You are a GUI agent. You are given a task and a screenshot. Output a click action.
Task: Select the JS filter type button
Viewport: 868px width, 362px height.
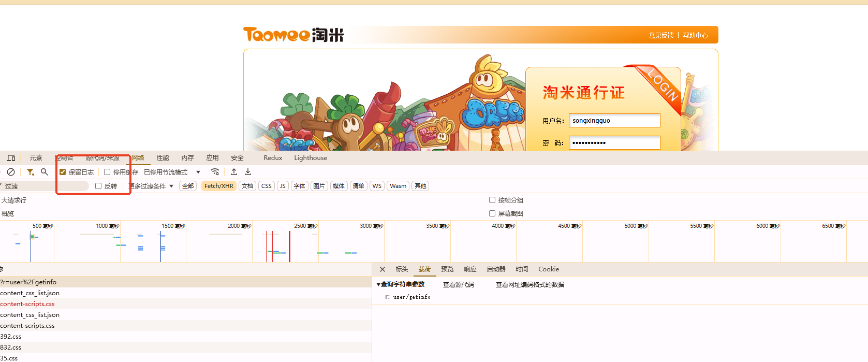pos(283,186)
